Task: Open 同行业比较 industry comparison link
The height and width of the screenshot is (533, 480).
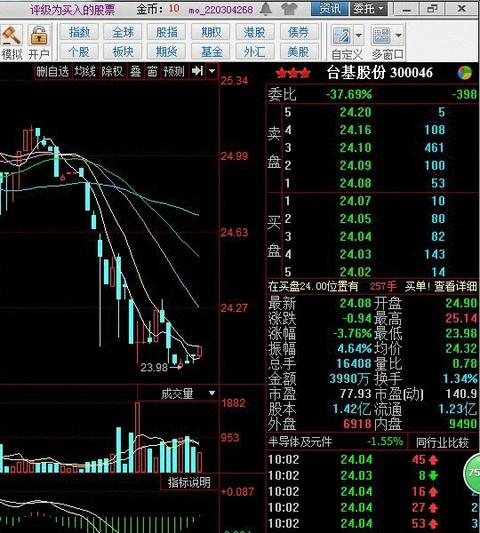Action: [x=442, y=442]
